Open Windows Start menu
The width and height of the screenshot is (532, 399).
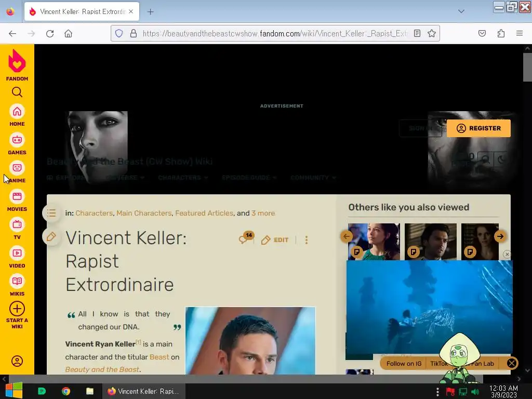tap(14, 391)
